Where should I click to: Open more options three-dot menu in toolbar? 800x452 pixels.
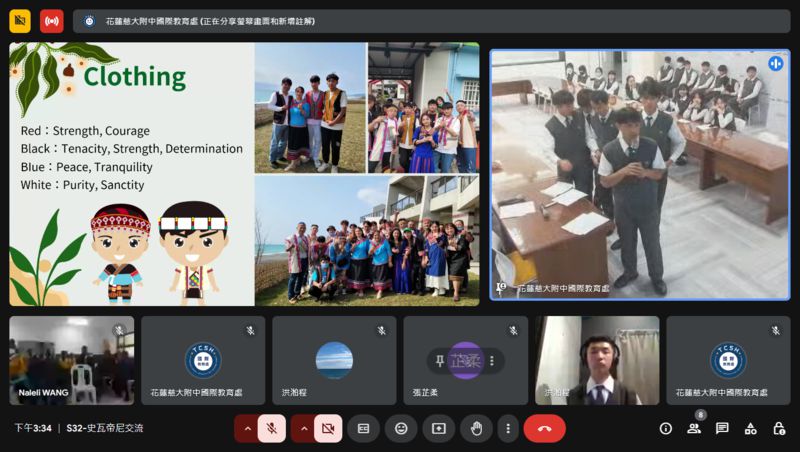point(508,428)
